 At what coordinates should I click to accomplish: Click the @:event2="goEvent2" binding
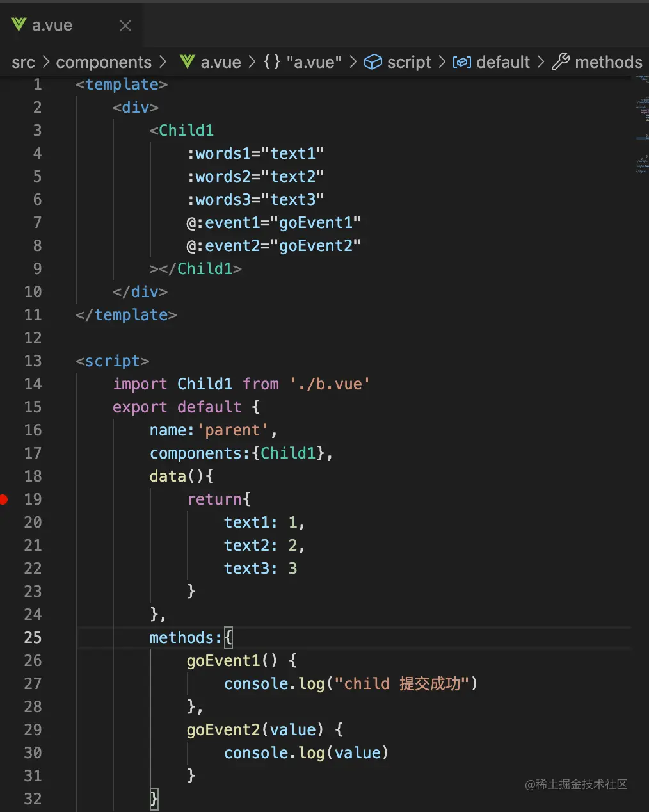274,246
